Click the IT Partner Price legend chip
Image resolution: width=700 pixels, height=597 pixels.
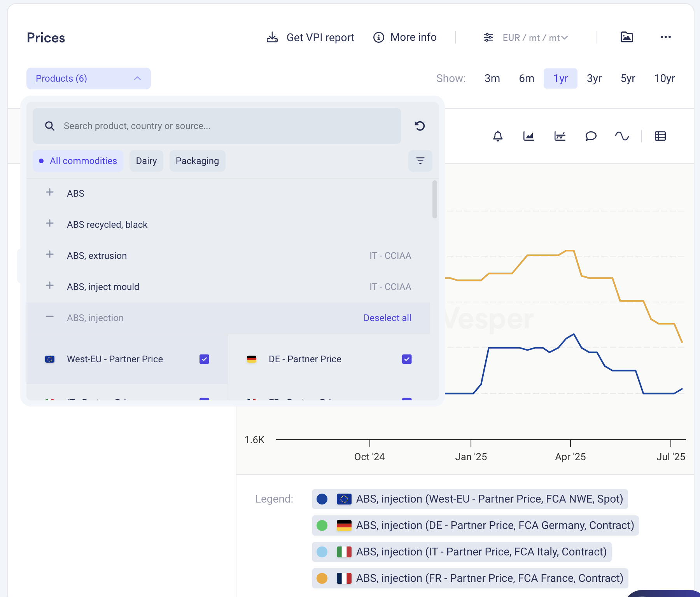pos(462,552)
